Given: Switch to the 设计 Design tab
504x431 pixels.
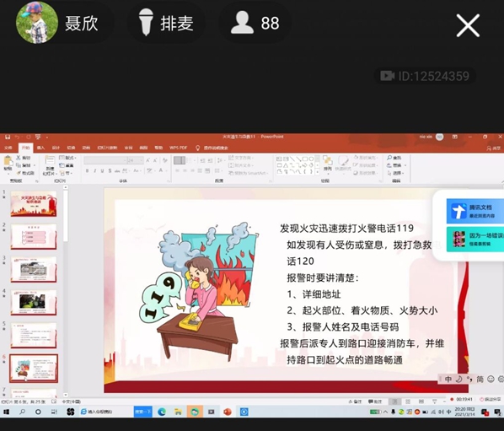Looking at the screenshot, I should point(56,148).
